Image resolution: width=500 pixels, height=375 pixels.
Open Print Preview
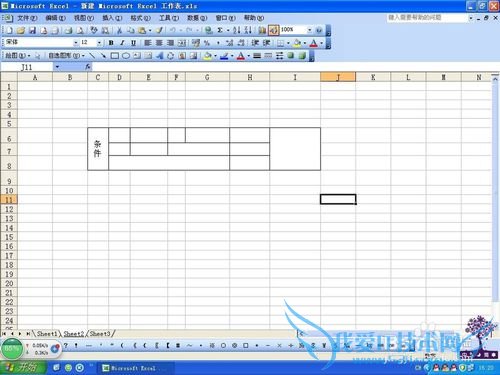pos(80,30)
